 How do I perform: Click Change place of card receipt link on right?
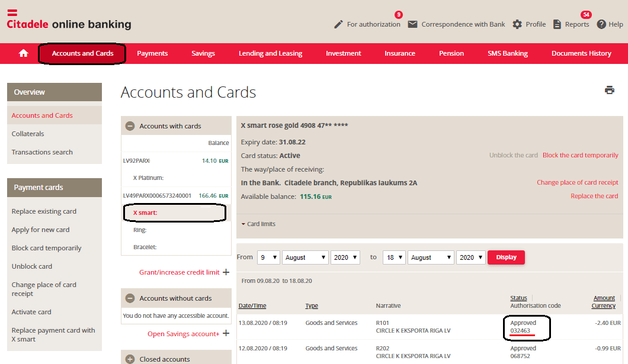(578, 182)
